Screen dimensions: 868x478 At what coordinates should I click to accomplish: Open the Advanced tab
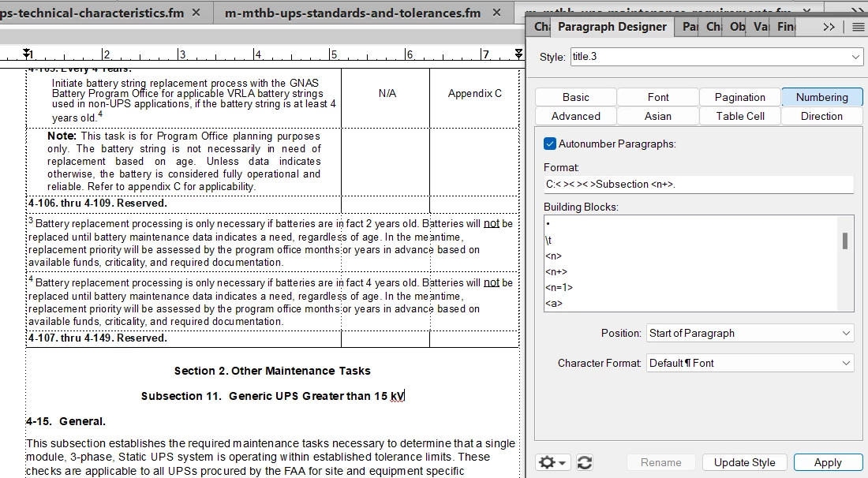pyautogui.click(x=576, y=116)
